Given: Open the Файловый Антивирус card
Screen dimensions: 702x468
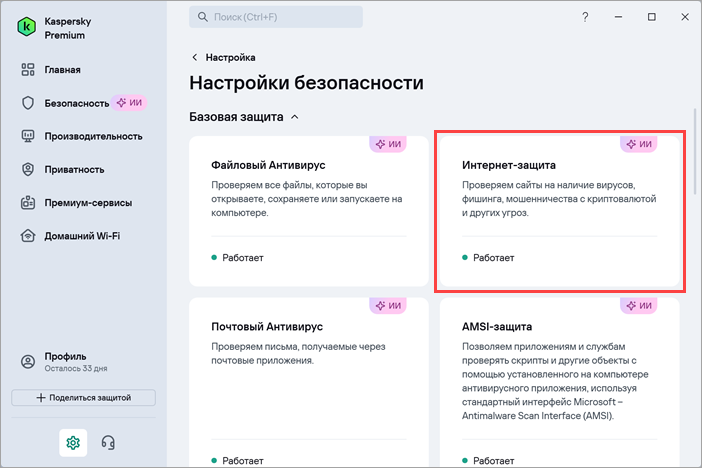Looking at the screenshot, I should coord(308,211).
